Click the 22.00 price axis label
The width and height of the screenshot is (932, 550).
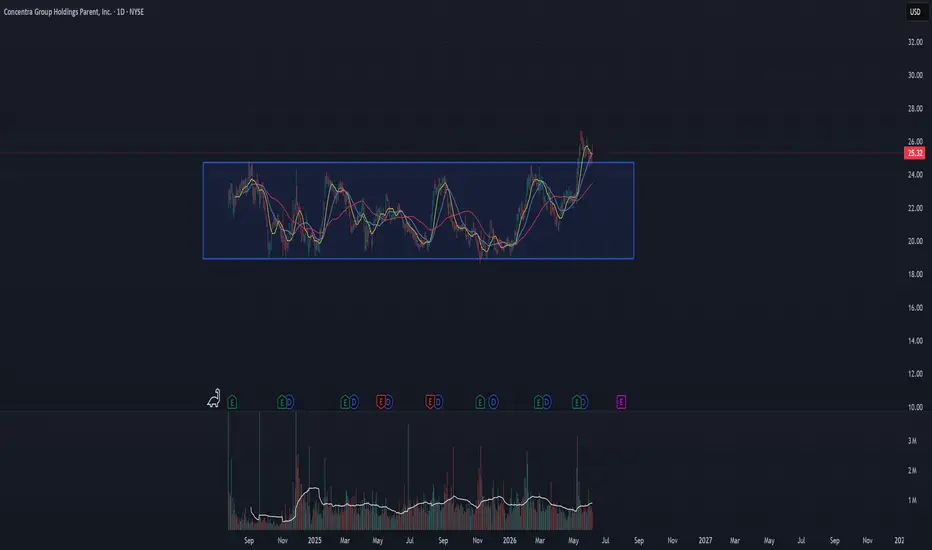(915, 208)
